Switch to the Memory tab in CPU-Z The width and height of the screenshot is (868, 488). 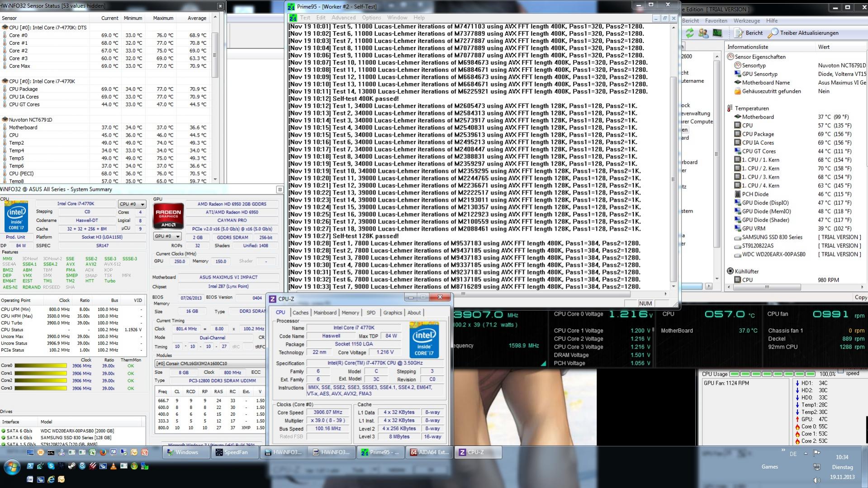coord(351,313)
